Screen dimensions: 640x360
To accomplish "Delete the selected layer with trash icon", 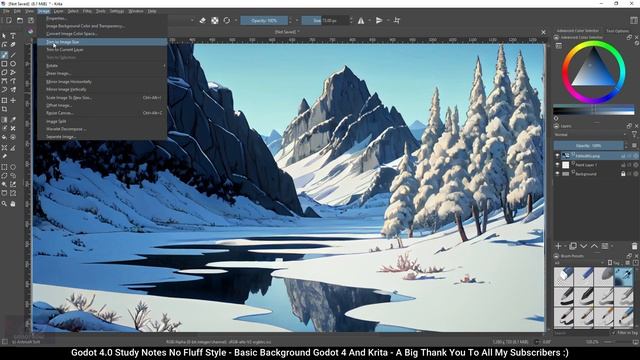I will click(634, 246).
